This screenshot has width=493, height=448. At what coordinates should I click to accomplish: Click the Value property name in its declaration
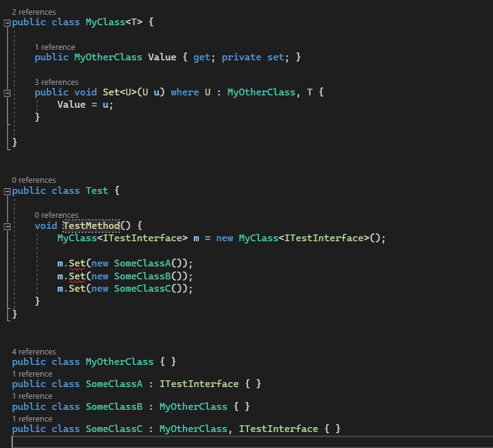162,57
